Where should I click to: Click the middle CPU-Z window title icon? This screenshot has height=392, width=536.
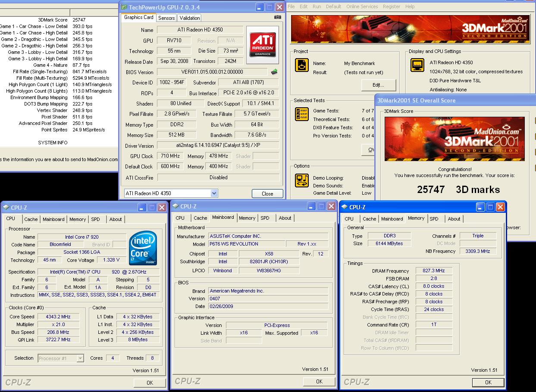tap(175, 206)
